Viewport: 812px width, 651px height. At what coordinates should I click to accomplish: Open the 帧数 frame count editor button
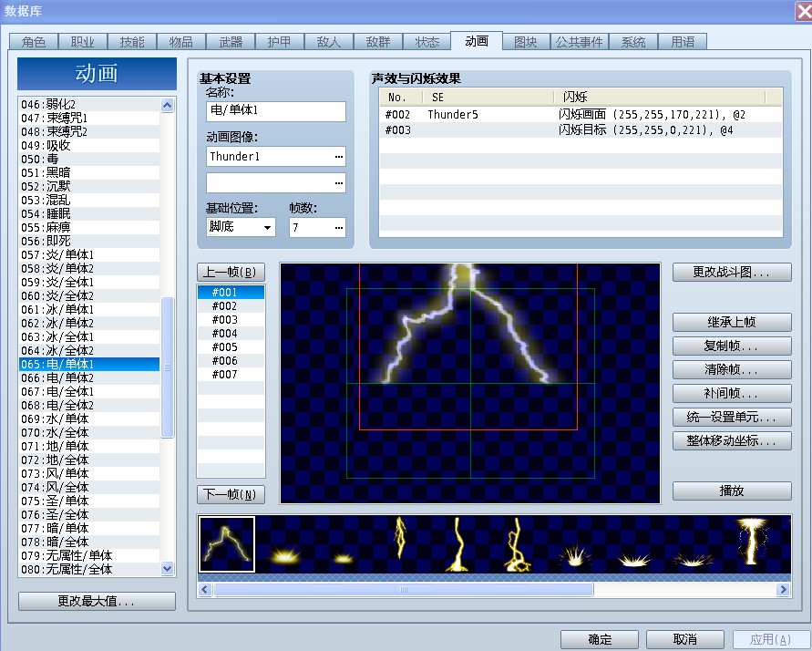(x=339, y=227)
